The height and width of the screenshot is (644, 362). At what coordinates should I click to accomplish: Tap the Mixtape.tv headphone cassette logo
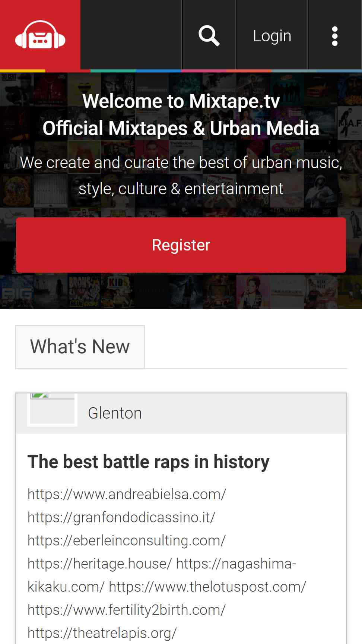point(40,35)
